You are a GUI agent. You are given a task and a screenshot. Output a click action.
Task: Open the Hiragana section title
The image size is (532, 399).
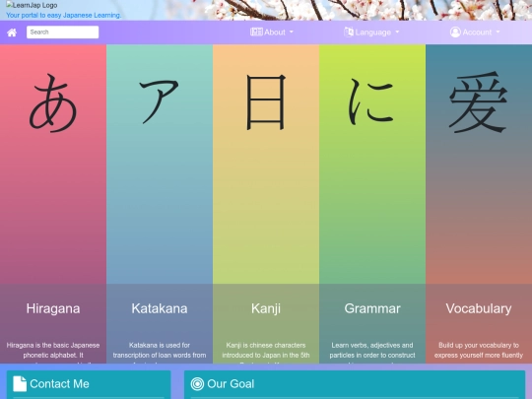click(x=53, y=308)
